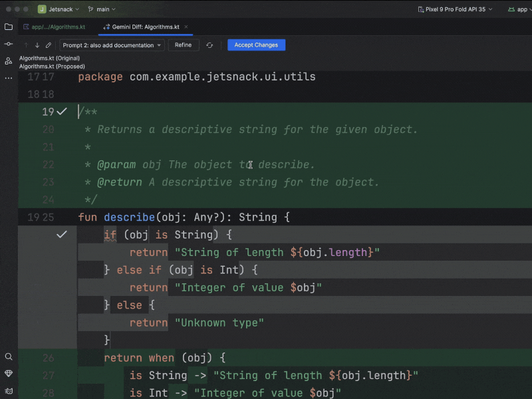Open the Jetsnack project dropdown
The width and height of the screenshot is (532, 399).
click(59, 9)
